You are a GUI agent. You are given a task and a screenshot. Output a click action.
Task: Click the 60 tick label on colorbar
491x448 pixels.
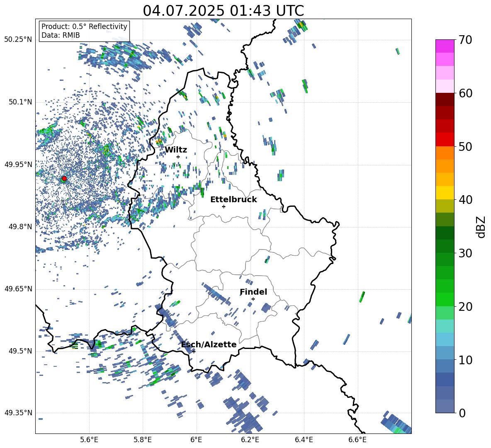[465, 93]
